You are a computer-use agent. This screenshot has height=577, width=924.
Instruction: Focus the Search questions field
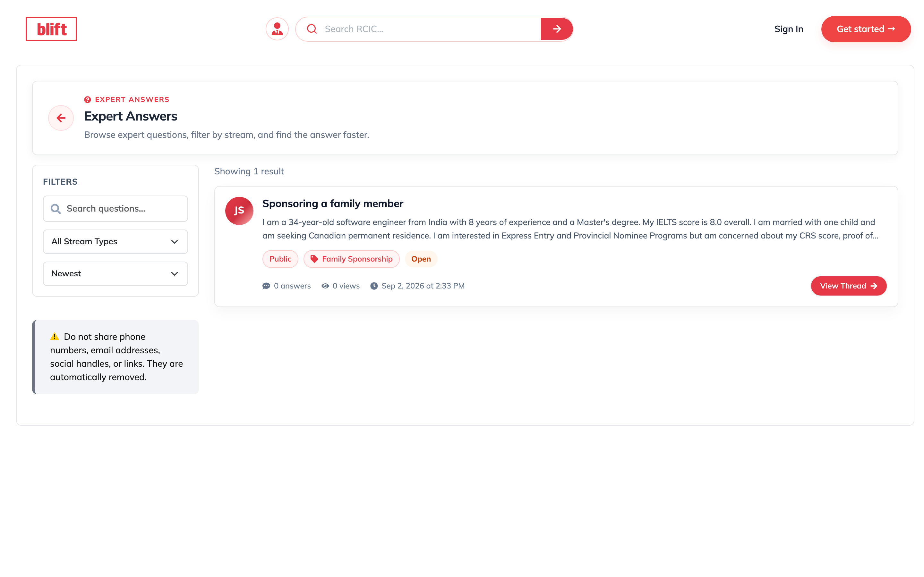tap(115, 209)
